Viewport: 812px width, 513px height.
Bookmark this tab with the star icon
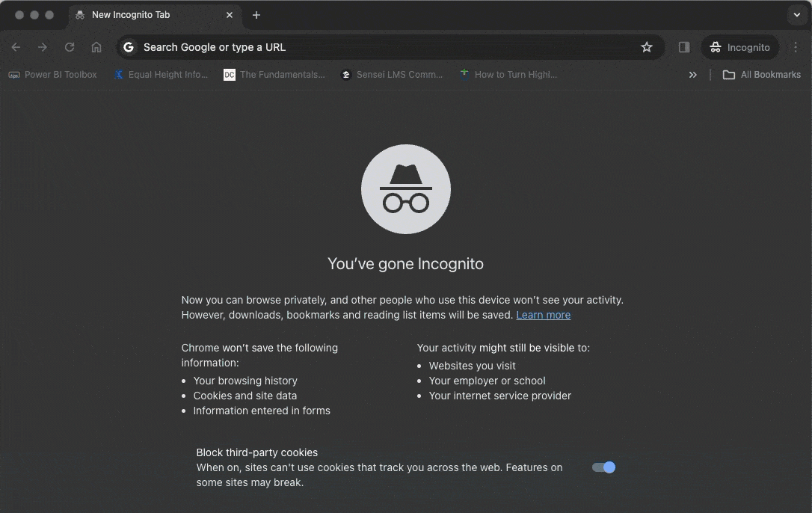[x=646, y=47]
